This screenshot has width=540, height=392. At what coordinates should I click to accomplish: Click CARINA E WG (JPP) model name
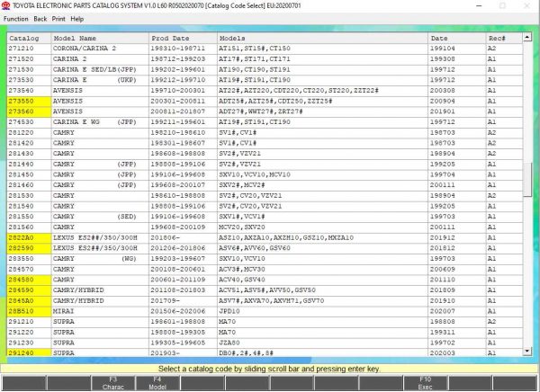coord(94,122)
